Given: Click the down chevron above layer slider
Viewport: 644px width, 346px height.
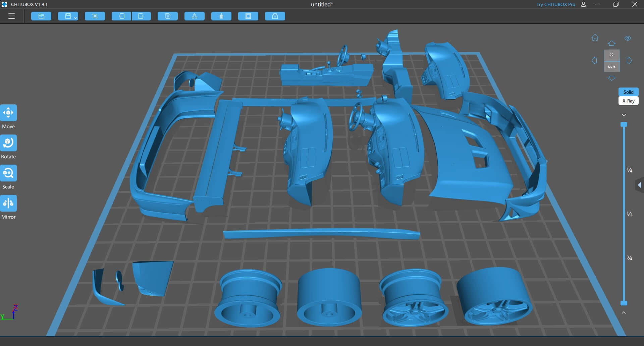Looking at the screenshot, I should coord(624,115).
